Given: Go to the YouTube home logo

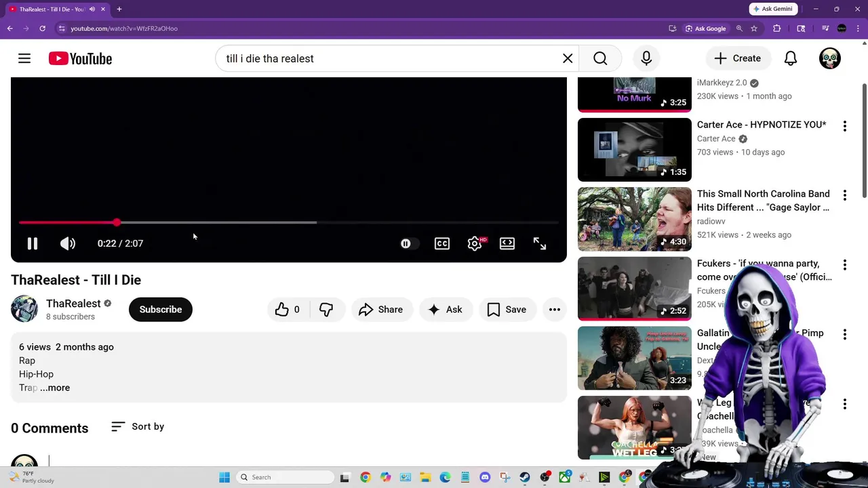Looking at the screenshot, I should pos(80,59).
